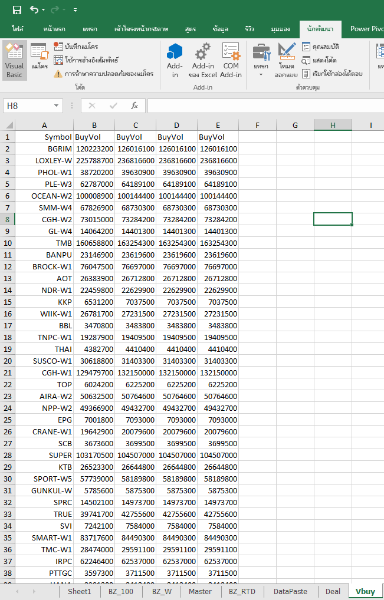
Task: Start Record Macro from the Code group
Action: pyautogui.click(x=76, y=46)
